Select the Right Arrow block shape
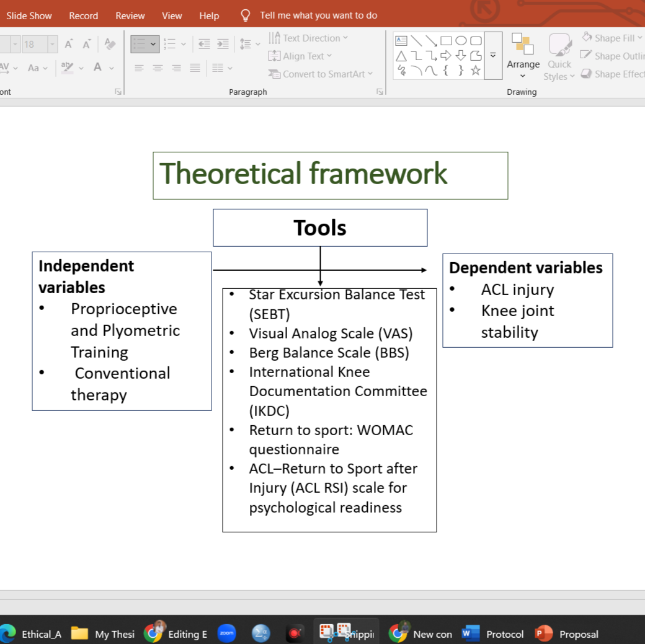Screen dimensions: 645x644 click(x=446, y=56)
